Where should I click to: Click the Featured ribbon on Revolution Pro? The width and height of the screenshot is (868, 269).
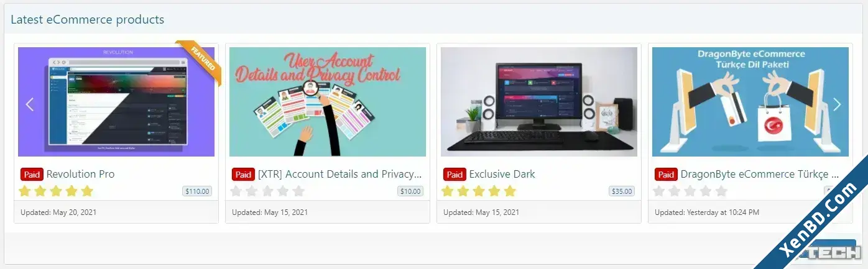[x=201, y=60]
